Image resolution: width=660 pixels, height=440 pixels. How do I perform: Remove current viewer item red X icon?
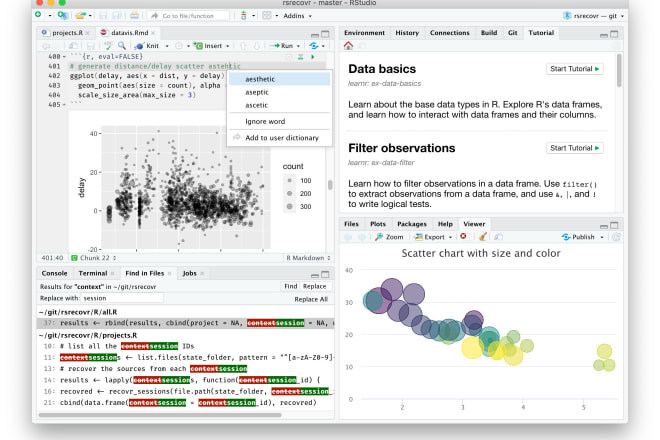tap(463, 236)
